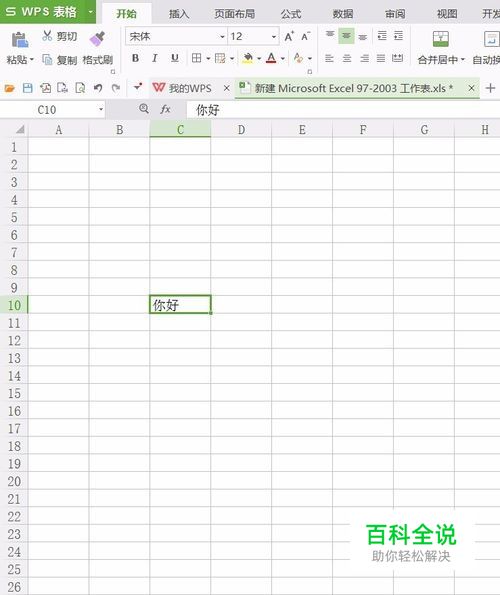The height and width of the screenshot is (595, 500).
Task: Expand the Paste options arrow
Action: pos(32,60)
